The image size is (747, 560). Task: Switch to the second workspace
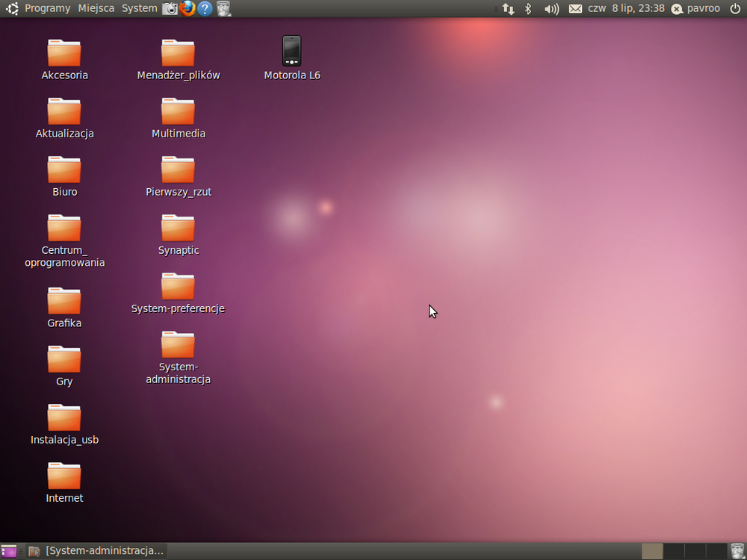click(674, 551)
